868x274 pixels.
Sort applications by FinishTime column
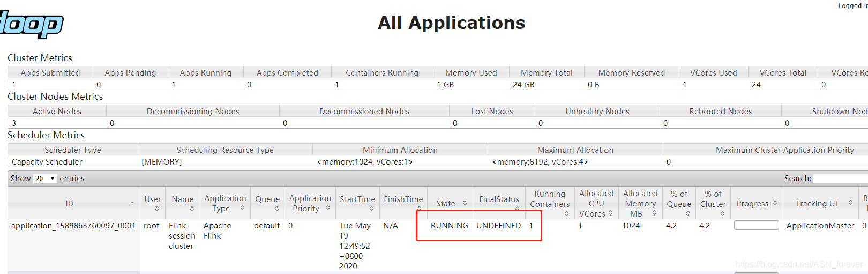click(403, 203)
